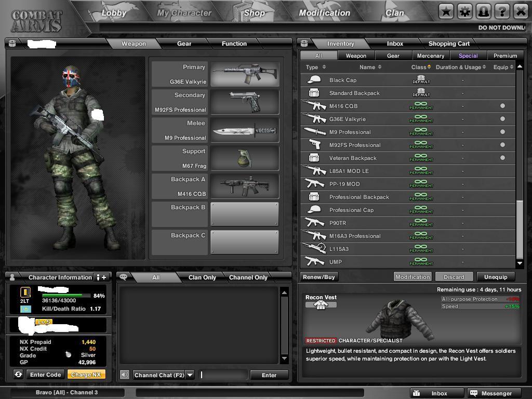This screenshot has width=532, height=399.
Task: Open the Modification menu
Action: [324, 13]
